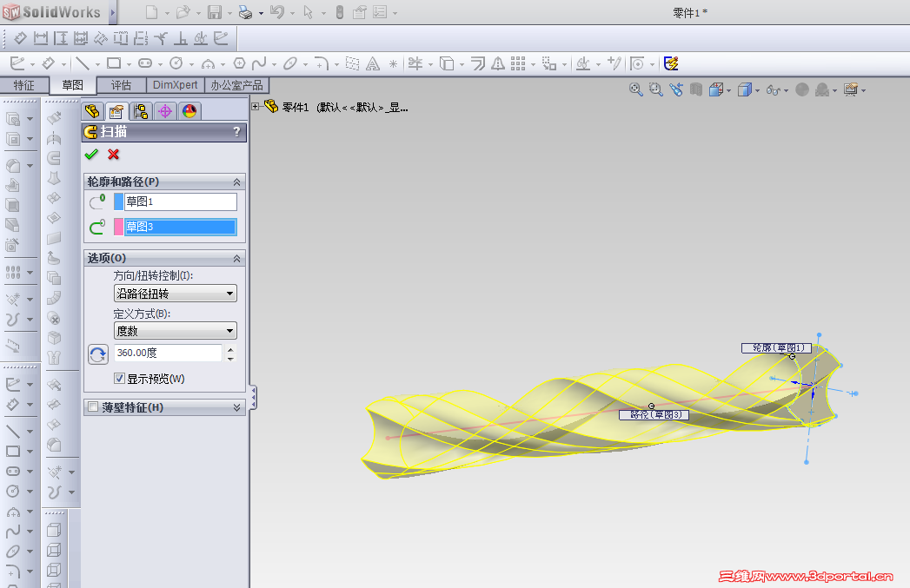Image resolution: width=910 pixels, height=588 pixels.
Task: Click the Select cursor icon
Action: coord(309,12)
